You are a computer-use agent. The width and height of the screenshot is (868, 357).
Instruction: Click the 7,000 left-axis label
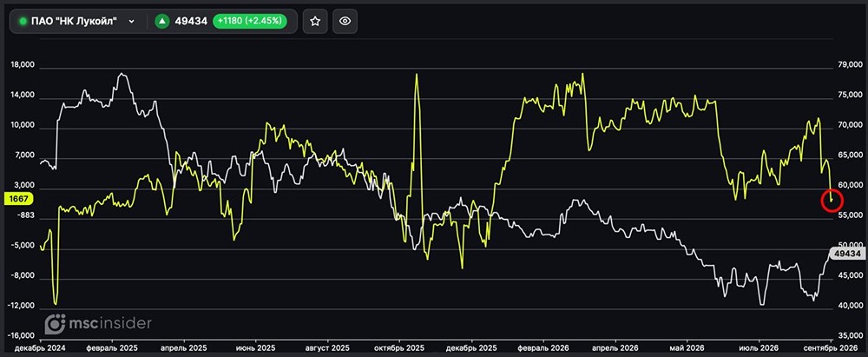(24, 155)
